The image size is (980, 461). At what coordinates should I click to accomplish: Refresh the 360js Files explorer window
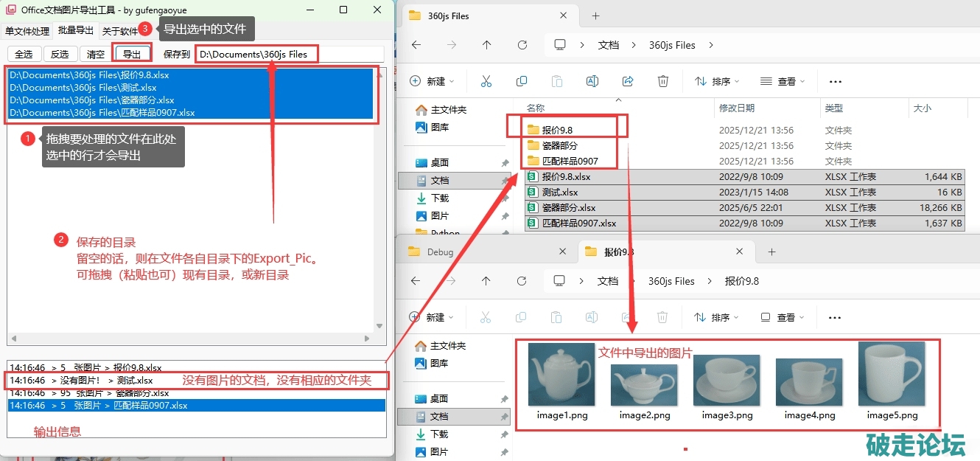pyautogui.click(x=522, y=45)
